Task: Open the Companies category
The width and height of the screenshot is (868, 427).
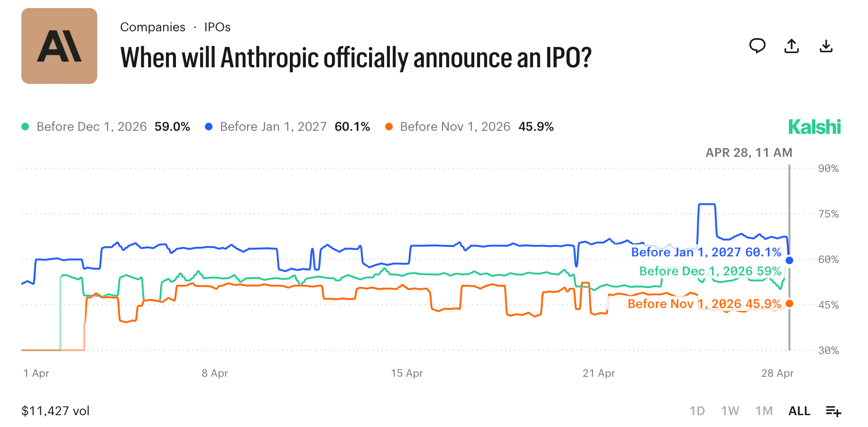Action: pos(153,27)
